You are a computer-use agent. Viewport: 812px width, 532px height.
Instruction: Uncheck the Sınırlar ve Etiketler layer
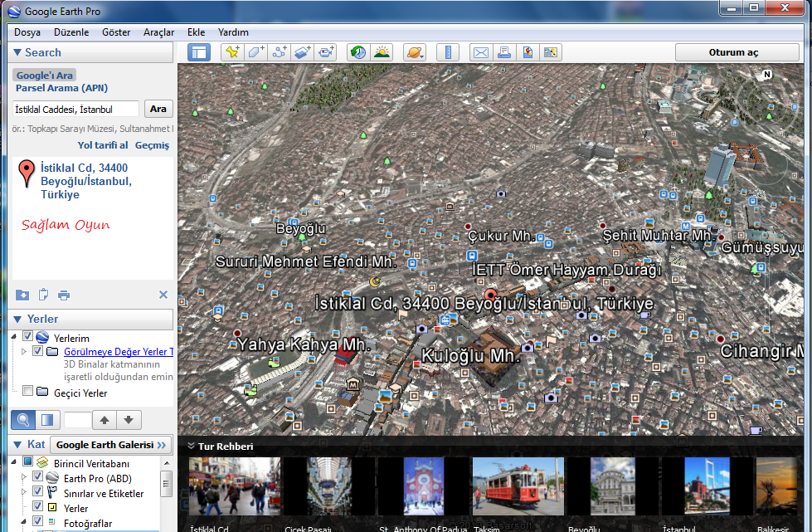(x=37, y=491)
